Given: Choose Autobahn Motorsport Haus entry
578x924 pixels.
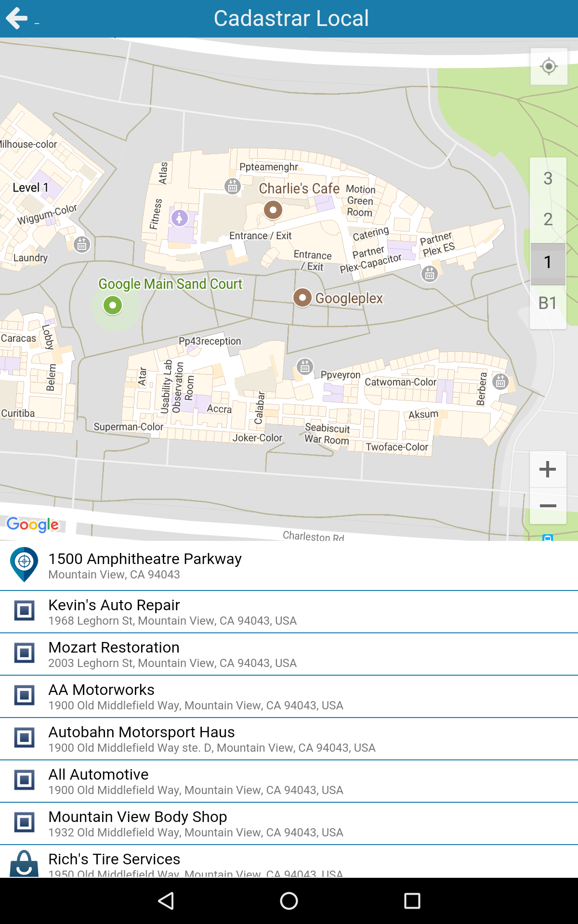Looking at the screenshot, I should 289,739.
